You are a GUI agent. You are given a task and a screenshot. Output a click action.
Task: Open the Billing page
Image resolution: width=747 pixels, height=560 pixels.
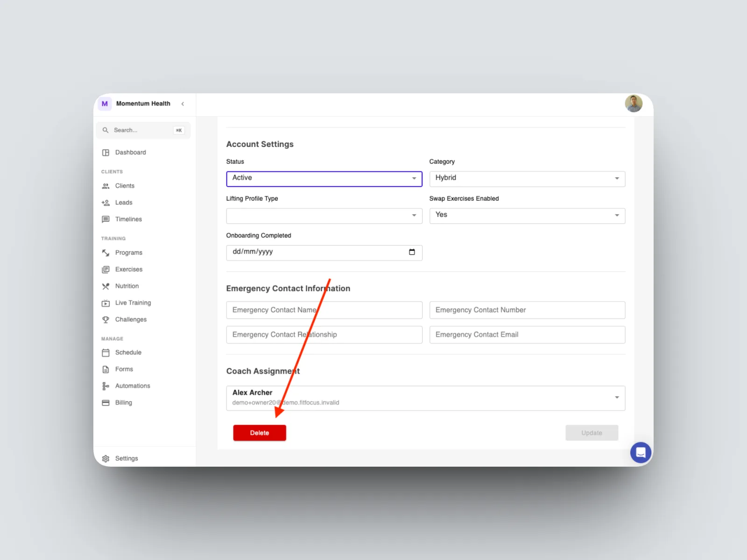pyautogui.click(x=124, y=403)
